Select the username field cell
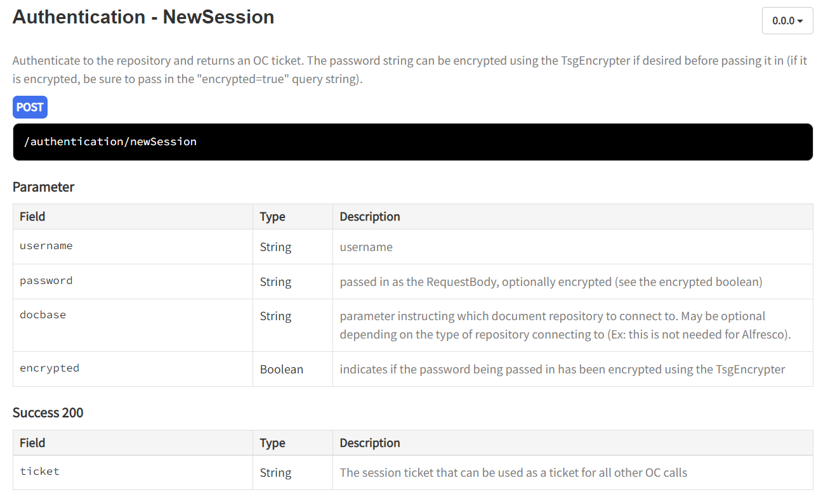Image resolution: width=835 pixels, height=504 pixels. click(46, 246)
